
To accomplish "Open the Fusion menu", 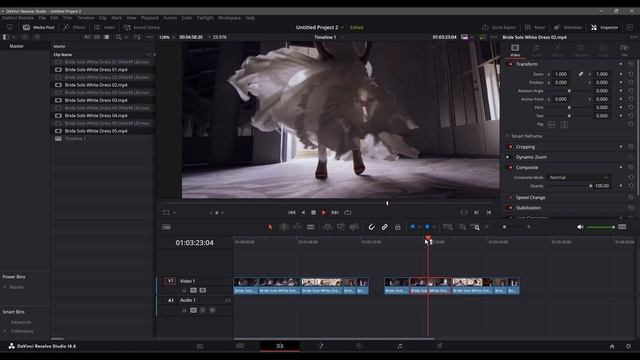I will tap(170, 18).
